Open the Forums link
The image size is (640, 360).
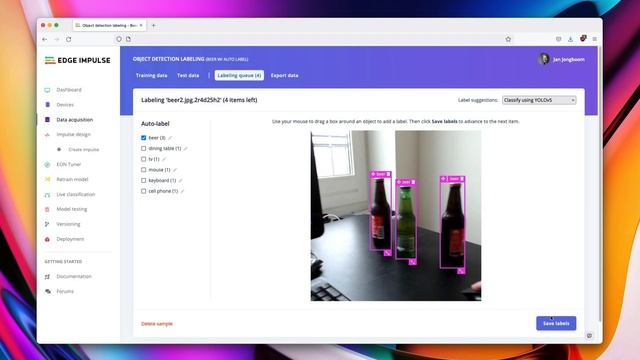pyautogui.click(x=65, y=291)
